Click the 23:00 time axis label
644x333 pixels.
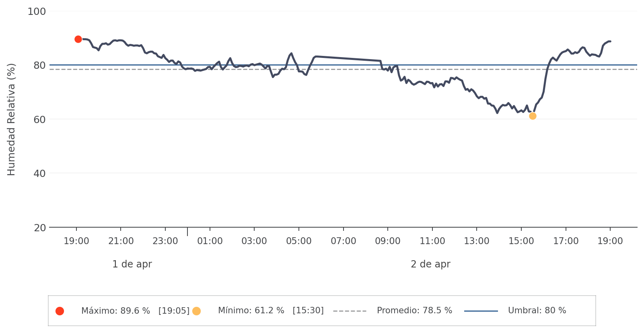click(x=165, y=241)
